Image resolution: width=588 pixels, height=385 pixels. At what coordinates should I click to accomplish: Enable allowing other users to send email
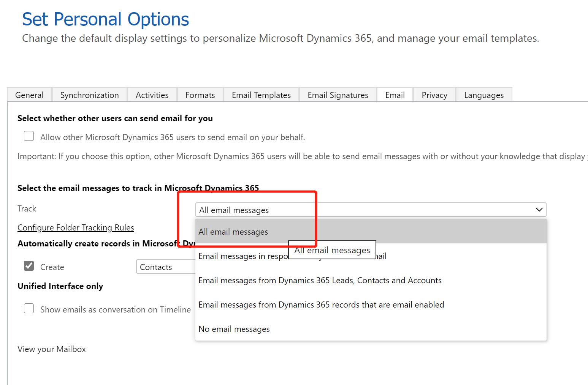[x=29, y=136]
